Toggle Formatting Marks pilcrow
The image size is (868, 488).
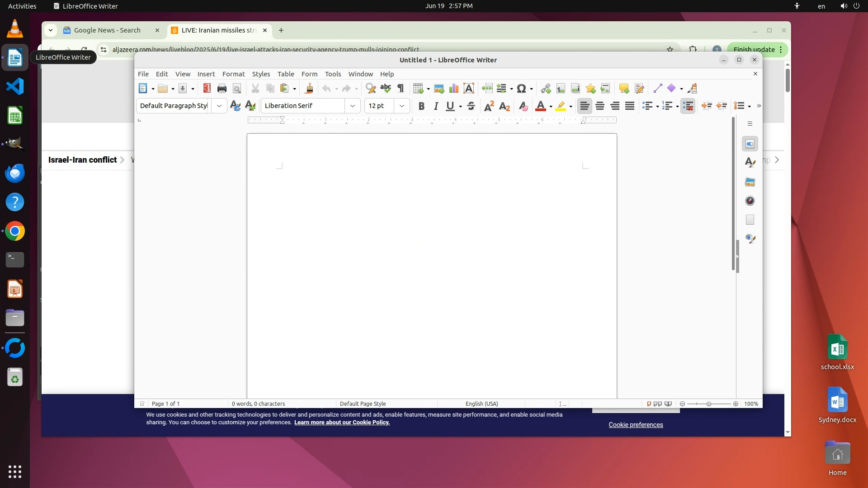401,89
